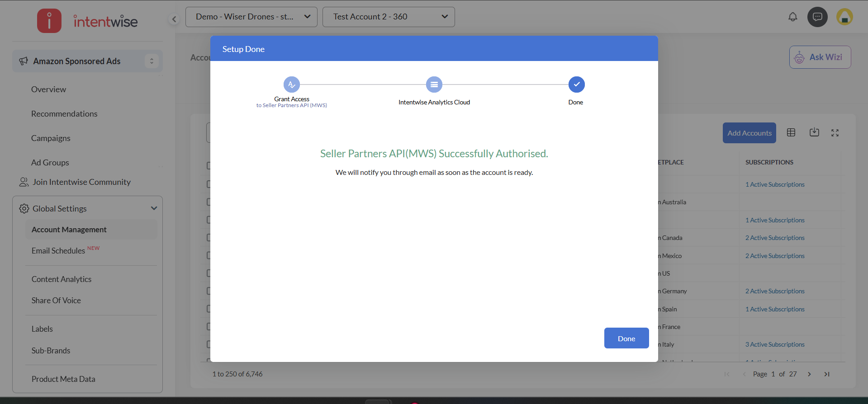Click the Intentwise logo icon
Screen dimensions: 868x404
49,21
